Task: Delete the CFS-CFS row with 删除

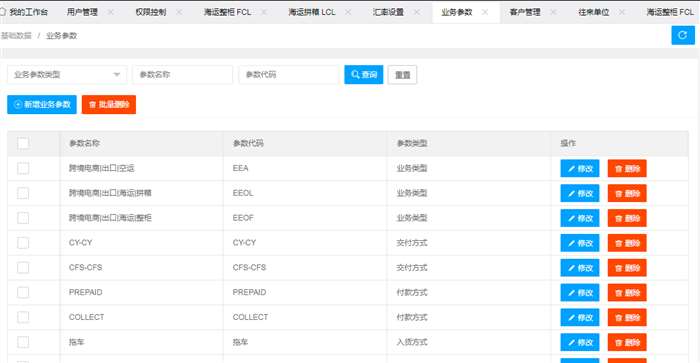Action: 627,268
